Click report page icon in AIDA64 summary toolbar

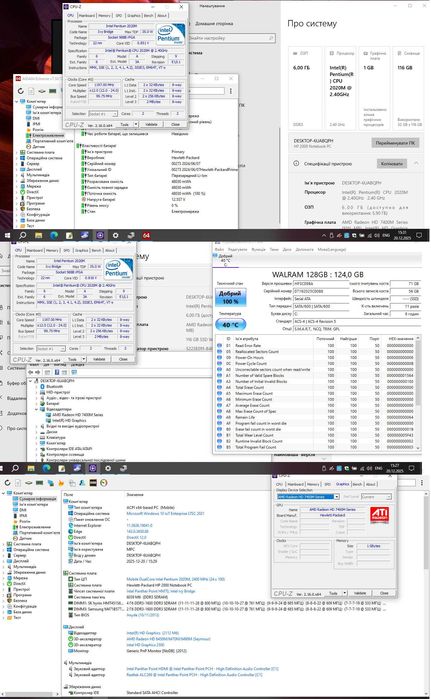click(18, 483)
